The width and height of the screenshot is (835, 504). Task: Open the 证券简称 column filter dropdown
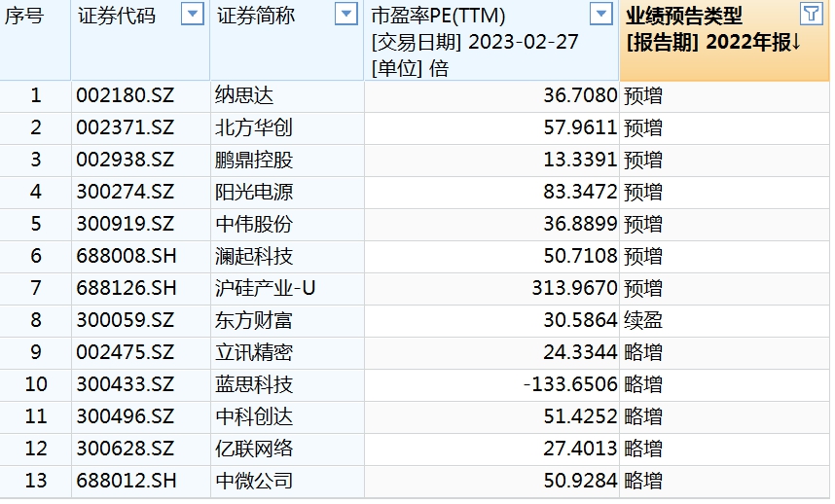point(346,14)
